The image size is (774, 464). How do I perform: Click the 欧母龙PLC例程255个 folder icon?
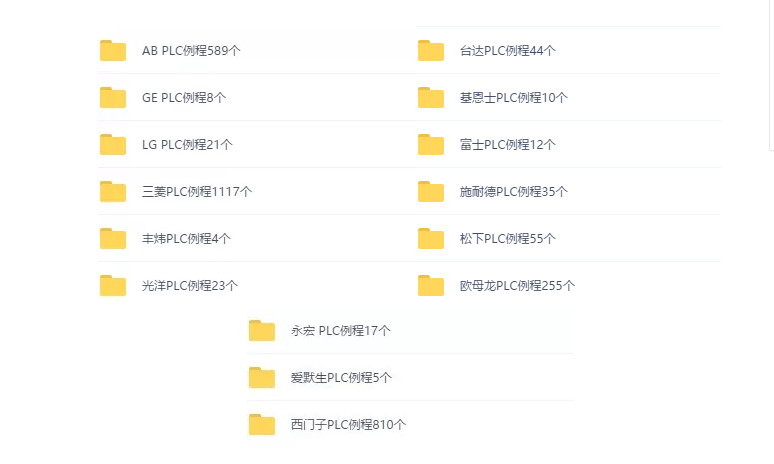tap(431, 286)
